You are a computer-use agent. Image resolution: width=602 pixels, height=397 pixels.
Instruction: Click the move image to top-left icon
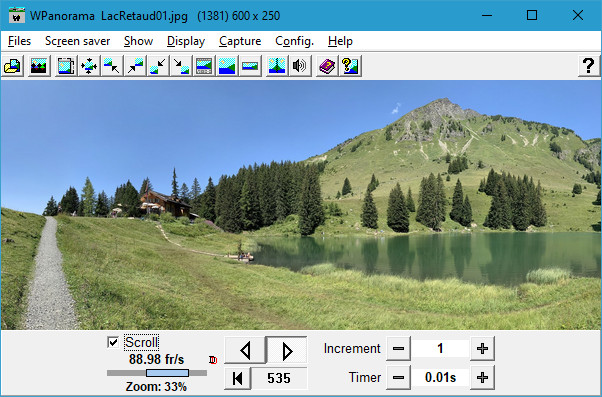[x=112, y=66]
